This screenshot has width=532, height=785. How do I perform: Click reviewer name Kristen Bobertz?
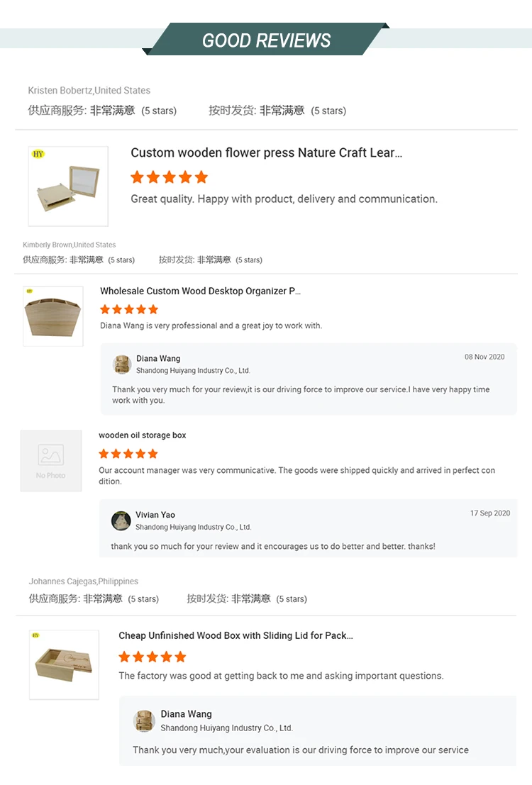click(x=60, y=90)
